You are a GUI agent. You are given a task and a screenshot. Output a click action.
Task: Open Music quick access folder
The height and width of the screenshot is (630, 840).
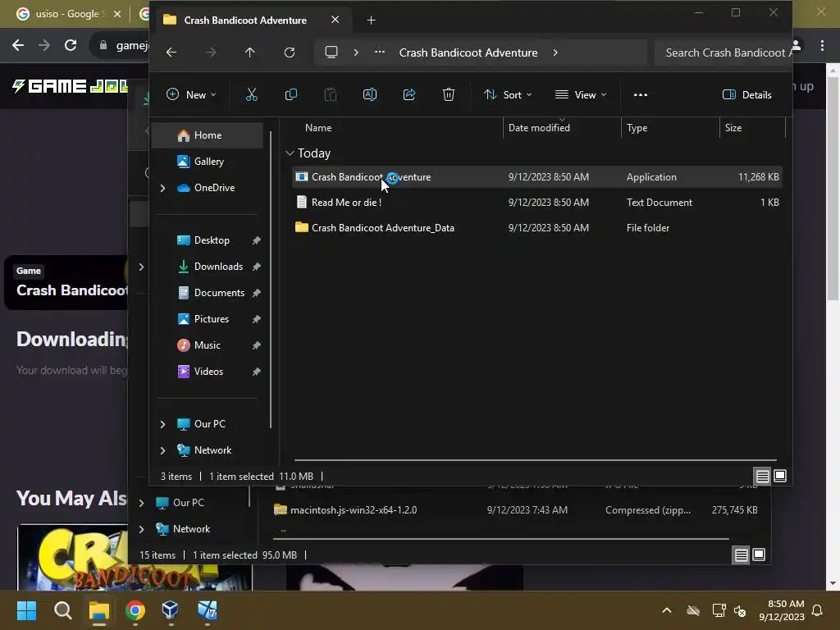pyautogui.click(x=207, y=345)
